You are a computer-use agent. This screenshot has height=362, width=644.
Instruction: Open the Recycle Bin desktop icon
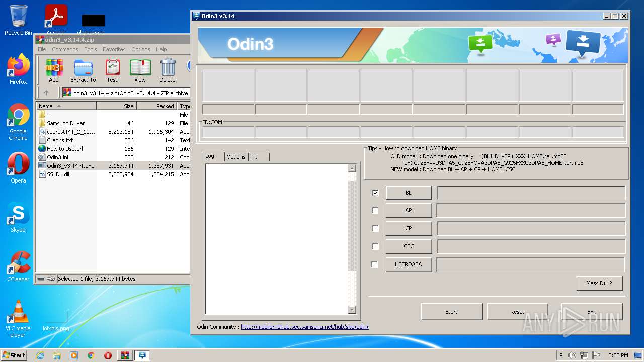[x=18, y=20]
